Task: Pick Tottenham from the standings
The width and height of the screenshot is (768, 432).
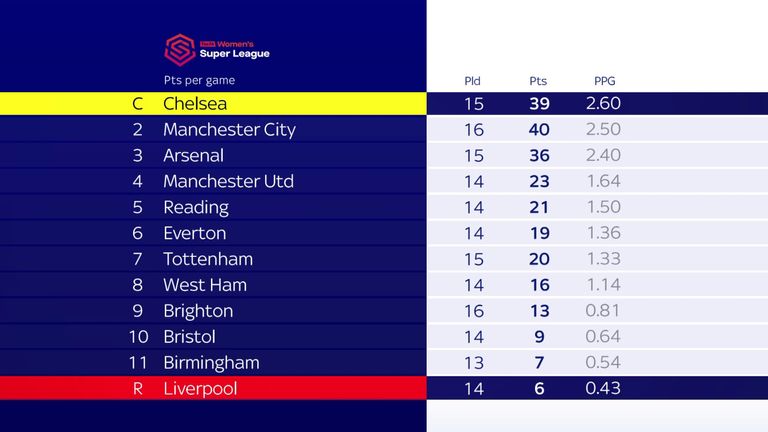Action: (208, 259)
